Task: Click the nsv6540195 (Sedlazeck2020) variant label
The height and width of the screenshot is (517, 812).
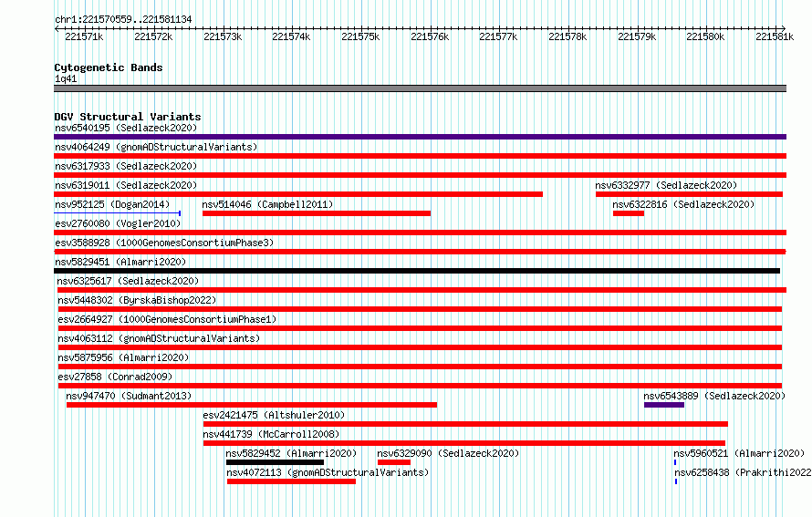Action: point(126,128)
